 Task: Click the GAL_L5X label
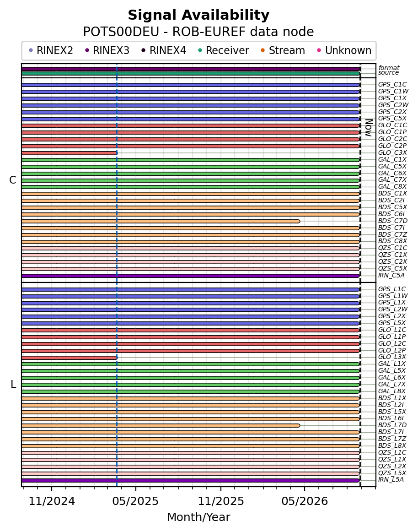tap(392, 370)
